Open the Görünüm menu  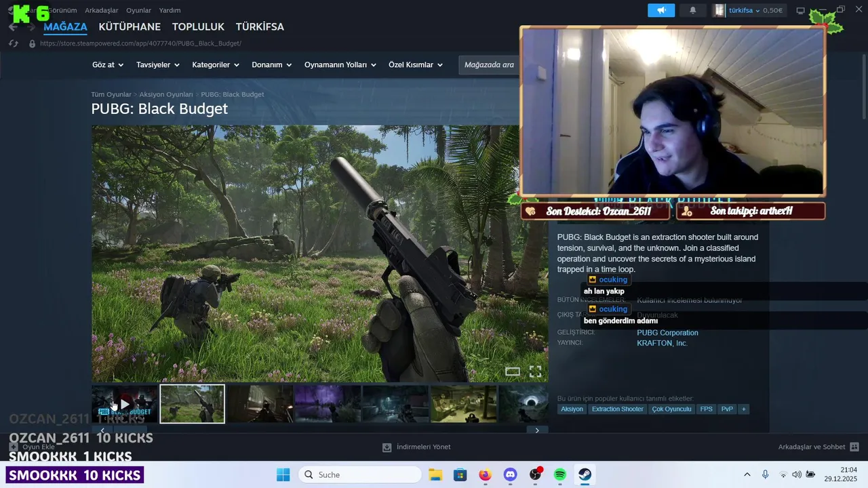pyautogui.click(x=62, y=10)
